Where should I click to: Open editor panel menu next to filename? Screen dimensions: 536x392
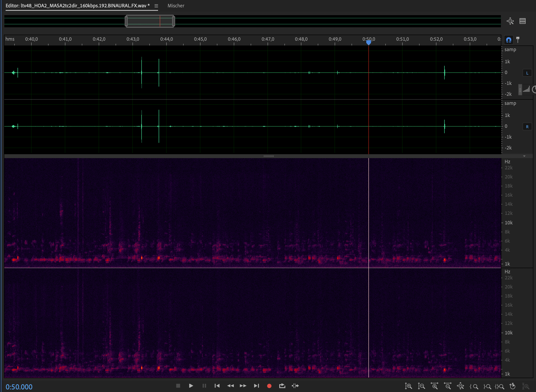point(156,6)
